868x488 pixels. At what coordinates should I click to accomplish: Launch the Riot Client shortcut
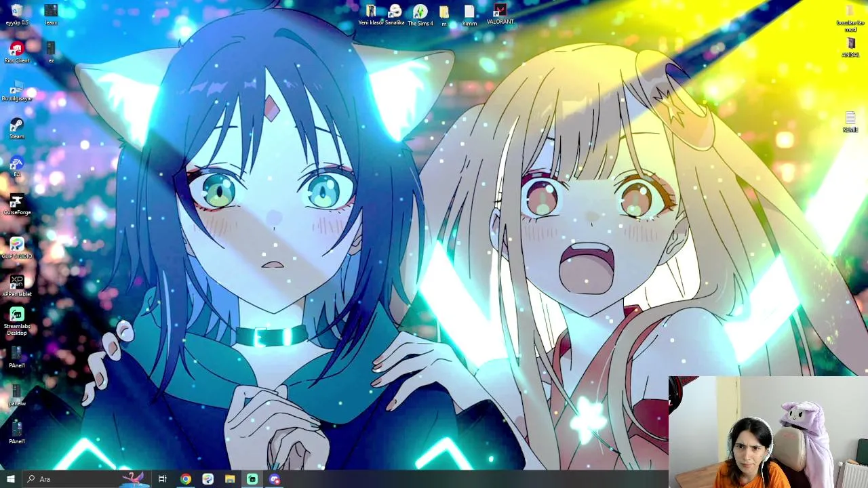[17, 52]
